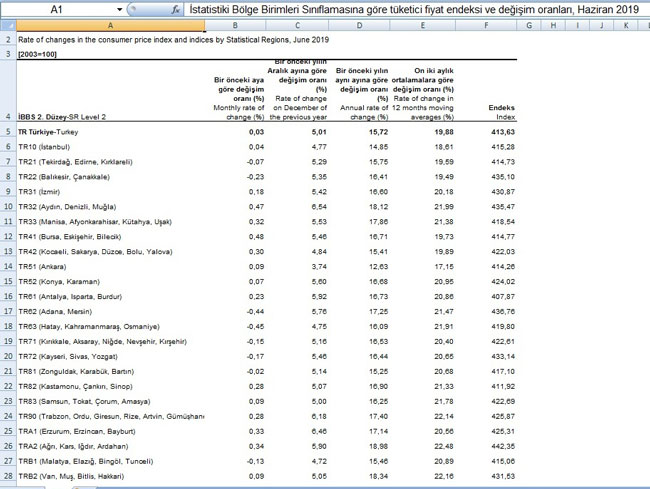Select row 5 header

[8, 132]
